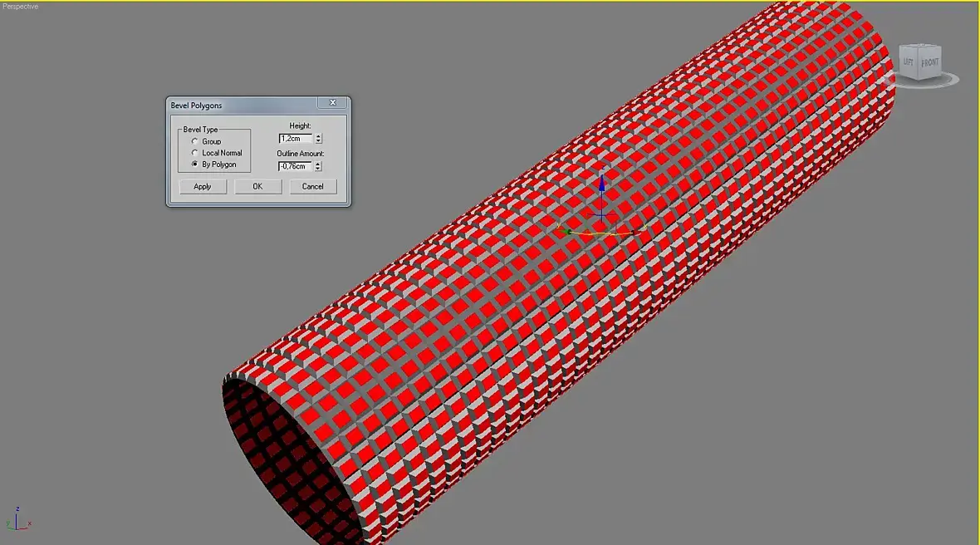
Task: Click the Height value field
Action: tap(296, 139)
